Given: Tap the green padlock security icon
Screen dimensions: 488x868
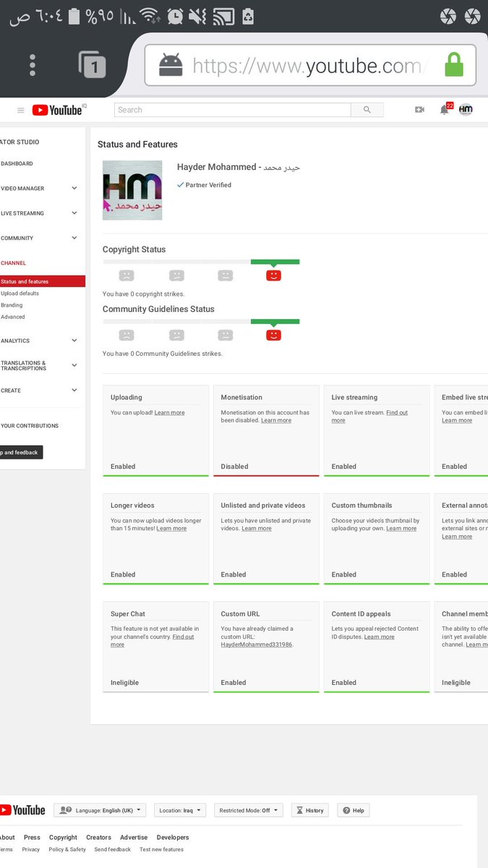Looking at the screenshot, I should (x=454, y=65).
